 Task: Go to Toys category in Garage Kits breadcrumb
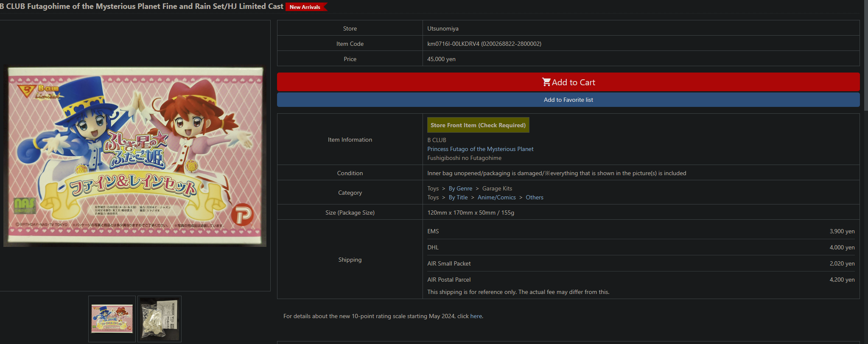[433, 188]
